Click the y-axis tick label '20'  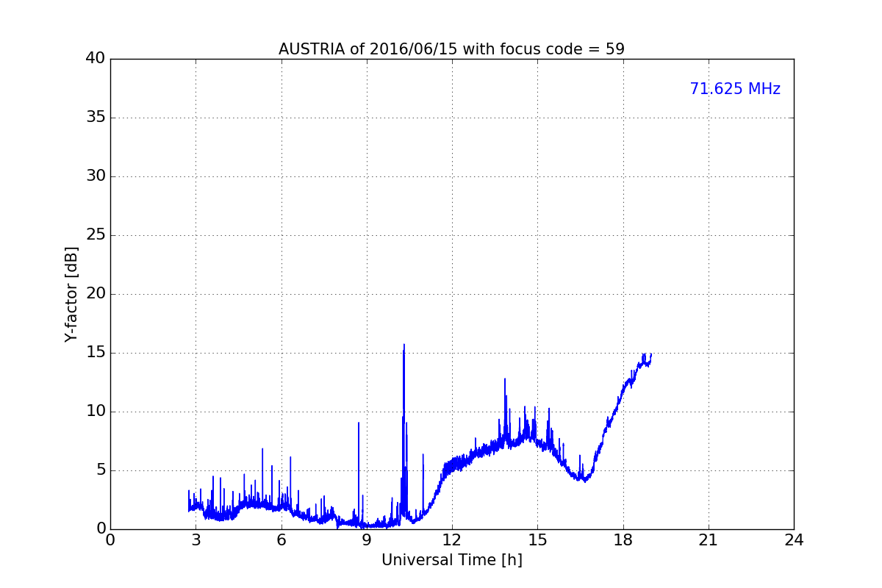pos(96,294)
